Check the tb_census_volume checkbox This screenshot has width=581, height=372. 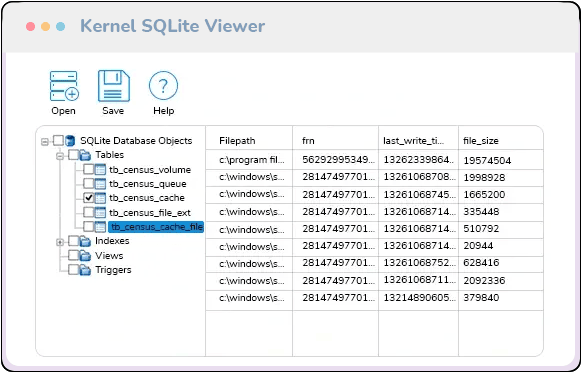click(x=89, y=169)
